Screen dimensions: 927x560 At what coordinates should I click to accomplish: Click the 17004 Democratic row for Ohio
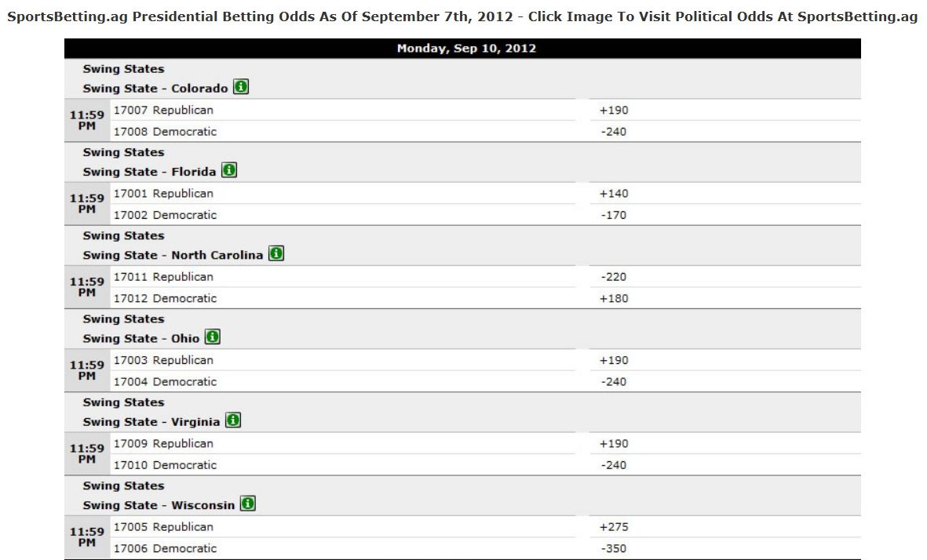[x=343, y=382]
